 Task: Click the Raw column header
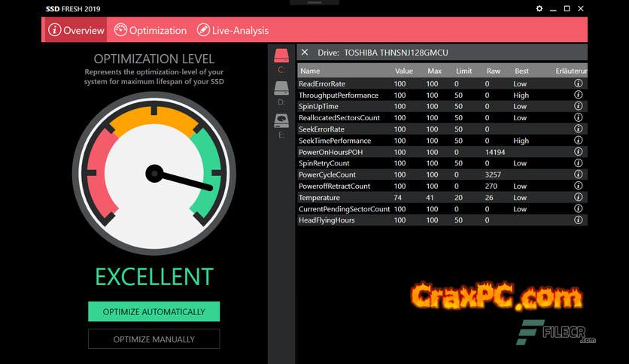tap(494, 71)
